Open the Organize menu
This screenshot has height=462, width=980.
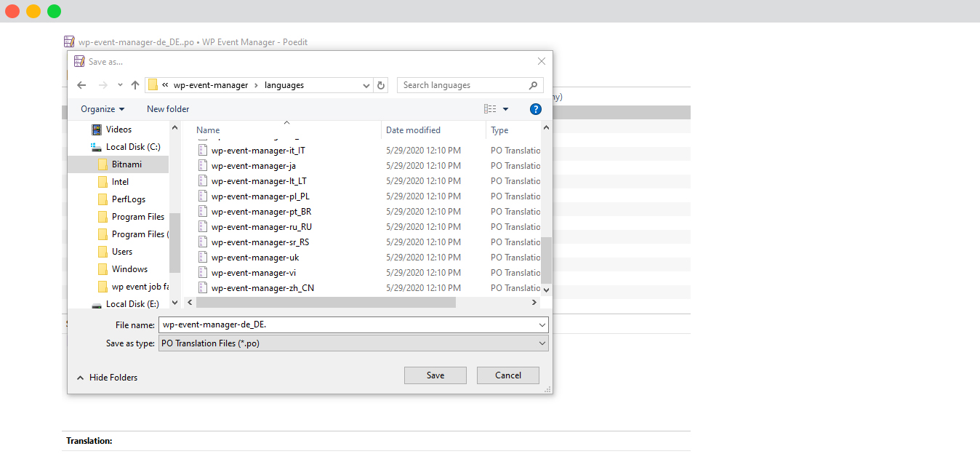[x=103, y=109]
